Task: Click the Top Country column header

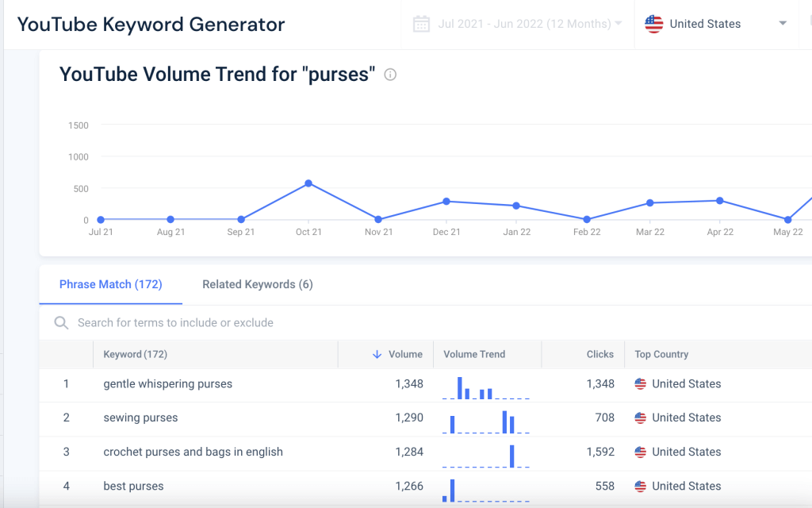Action: 662,355
